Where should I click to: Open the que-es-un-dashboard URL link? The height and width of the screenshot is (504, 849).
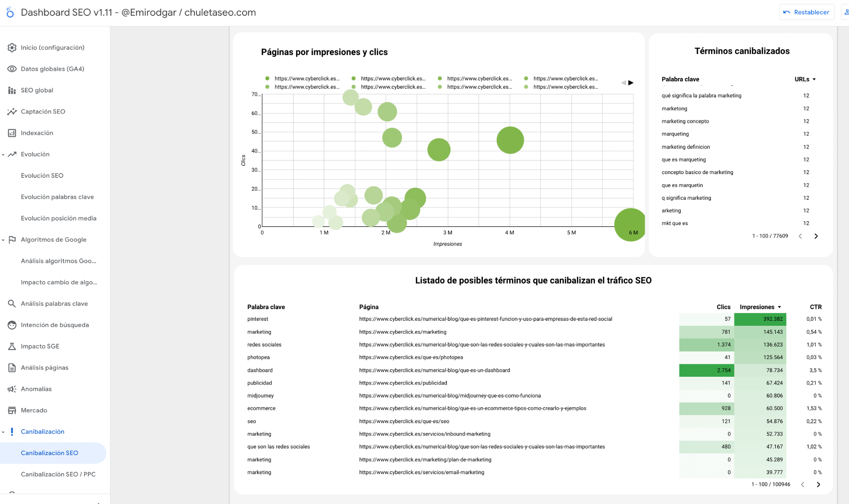tap(434, 371)
